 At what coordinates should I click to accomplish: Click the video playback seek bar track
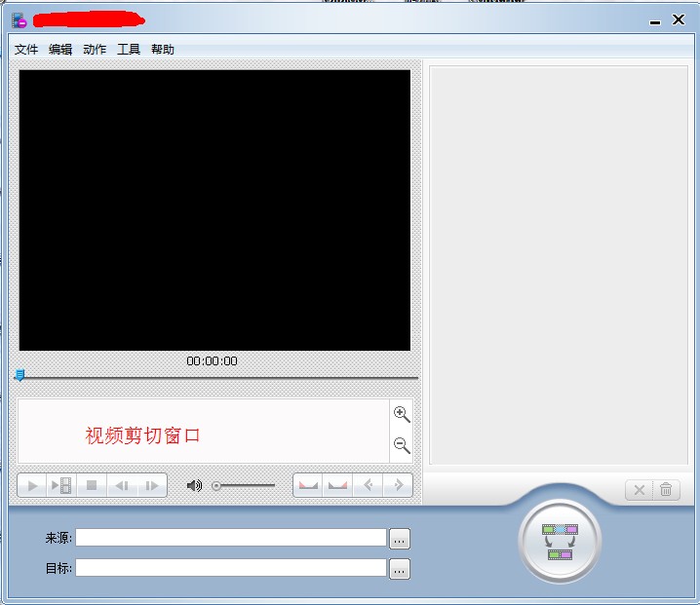coord(217,377)
